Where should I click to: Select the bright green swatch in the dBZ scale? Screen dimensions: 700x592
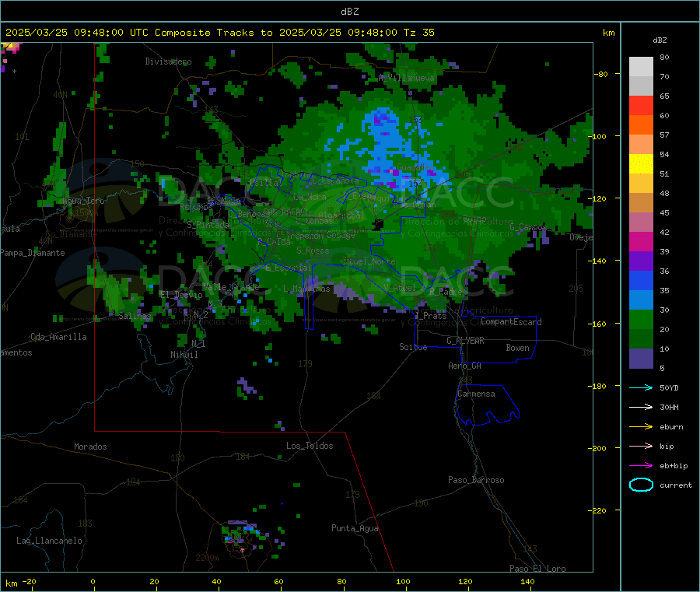click(x=641, y=319)
